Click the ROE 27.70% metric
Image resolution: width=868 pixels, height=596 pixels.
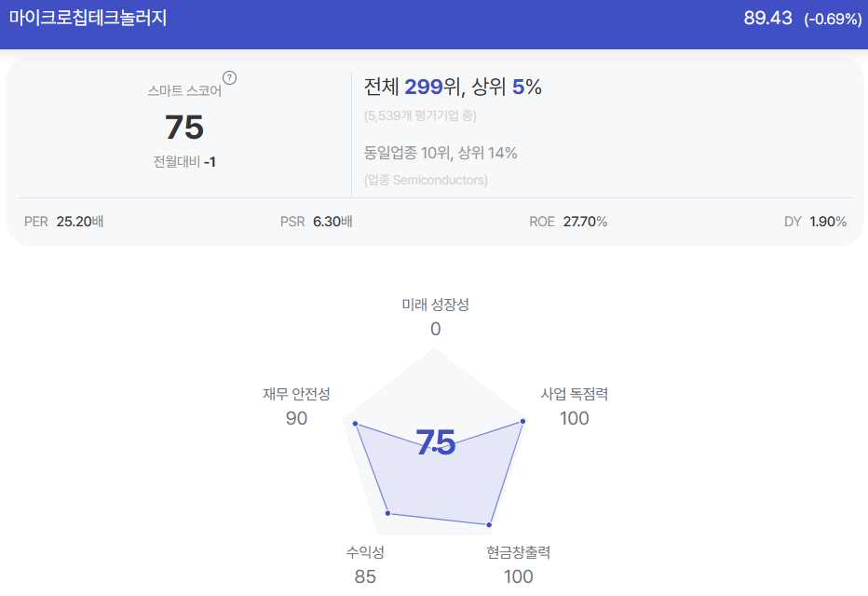point(568,222)
